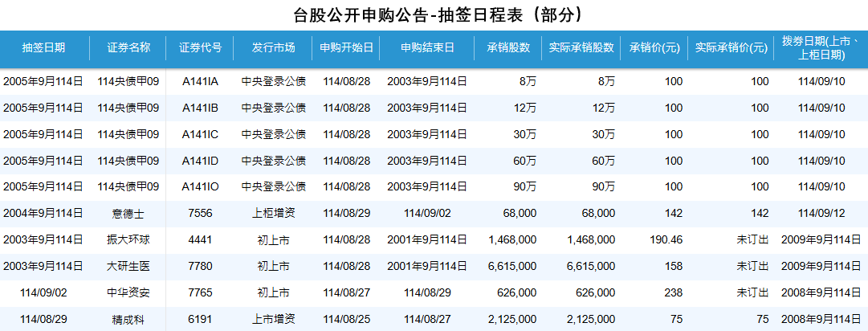This screenshot has width=868, height=331.
Task: Click draw date 114/08/29 of 精成科
Action: click(43, 320)
